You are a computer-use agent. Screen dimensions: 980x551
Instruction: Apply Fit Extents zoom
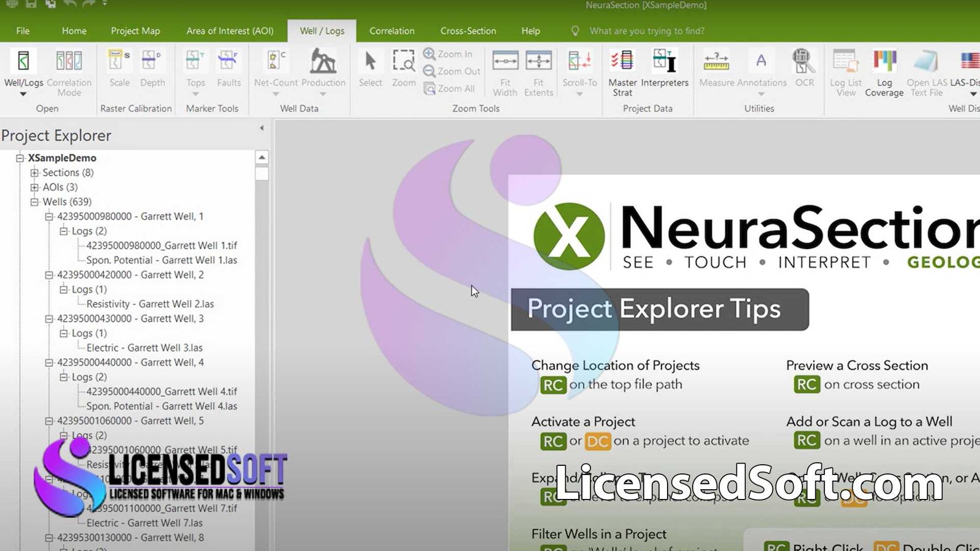point(538,72)
